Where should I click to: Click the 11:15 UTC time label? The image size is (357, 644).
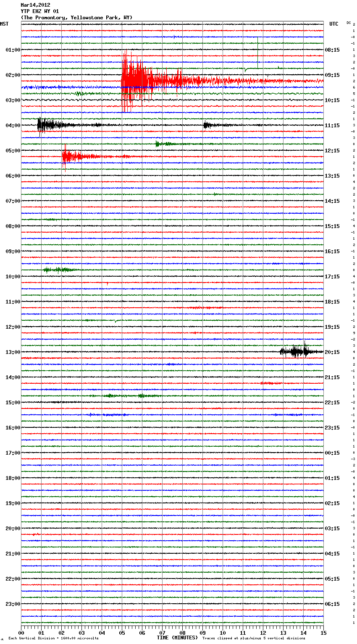pos(332,126)
